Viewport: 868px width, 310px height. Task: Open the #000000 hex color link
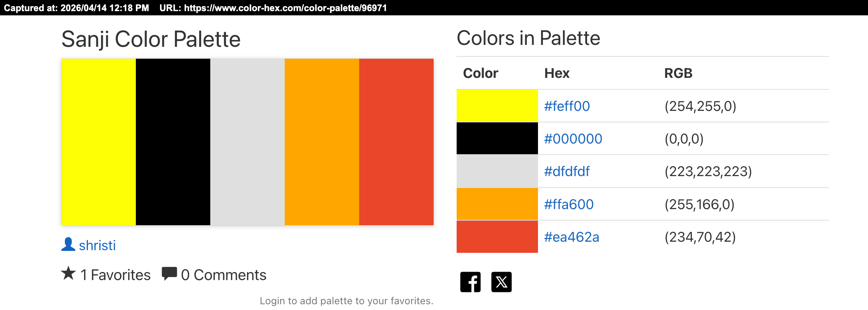573,139
